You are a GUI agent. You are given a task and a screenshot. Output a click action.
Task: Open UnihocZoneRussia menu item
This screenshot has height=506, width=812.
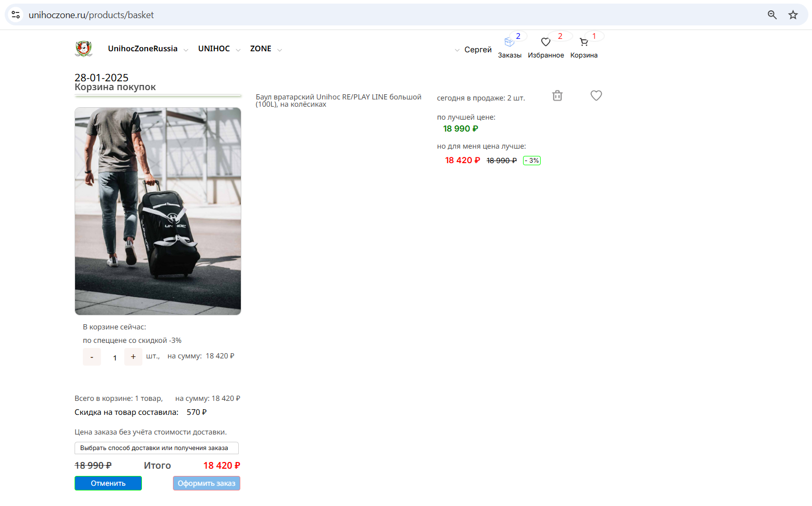coord(142,49)
